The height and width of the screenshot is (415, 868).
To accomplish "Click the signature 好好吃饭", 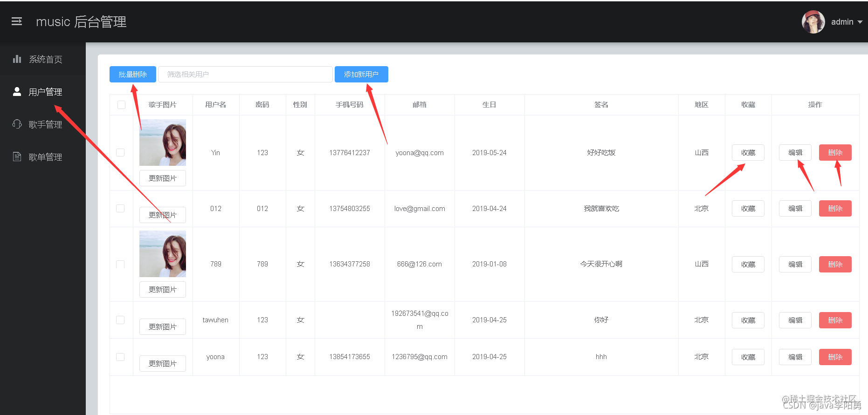I will pyautogui.click(x=601, y=153).
